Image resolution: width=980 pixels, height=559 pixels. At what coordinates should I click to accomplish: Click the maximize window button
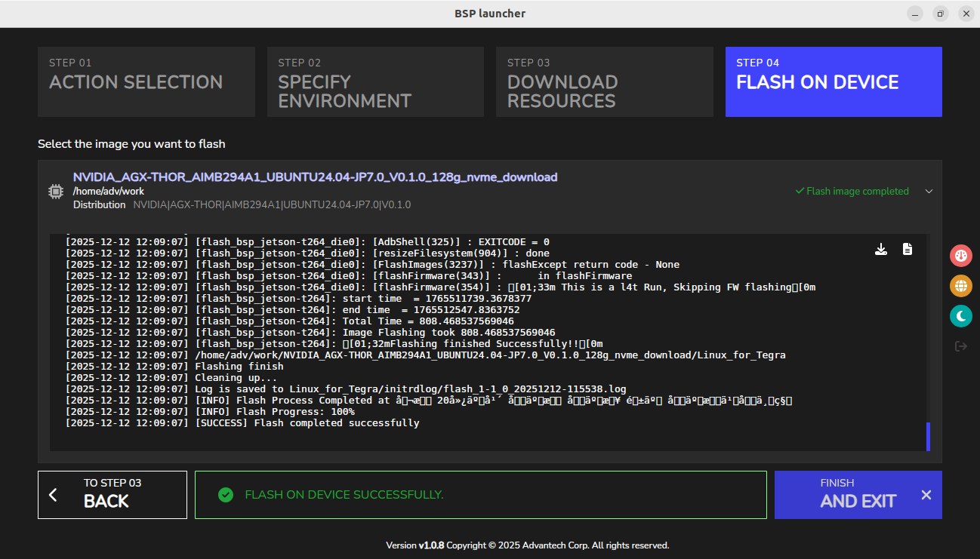[940, 14]
